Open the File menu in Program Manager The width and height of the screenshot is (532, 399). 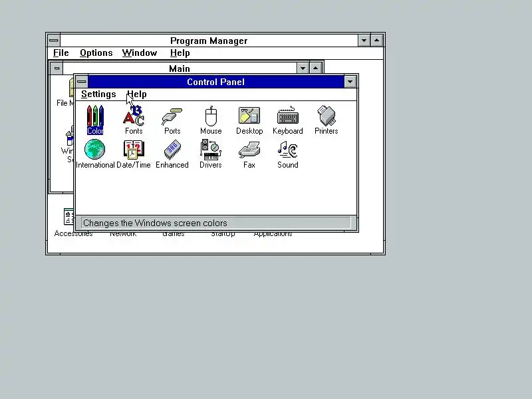(61, 53)
